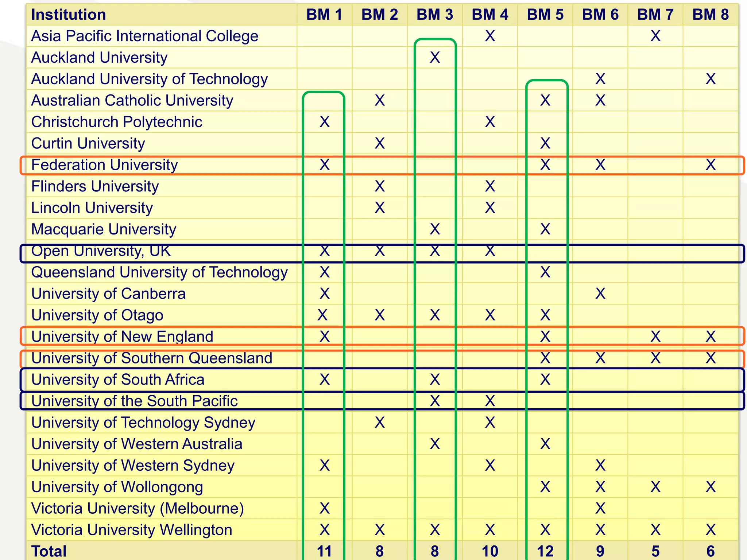Click University of Western Australia's X under BM 5
747x560 pixels.
(x=545, y=444)
